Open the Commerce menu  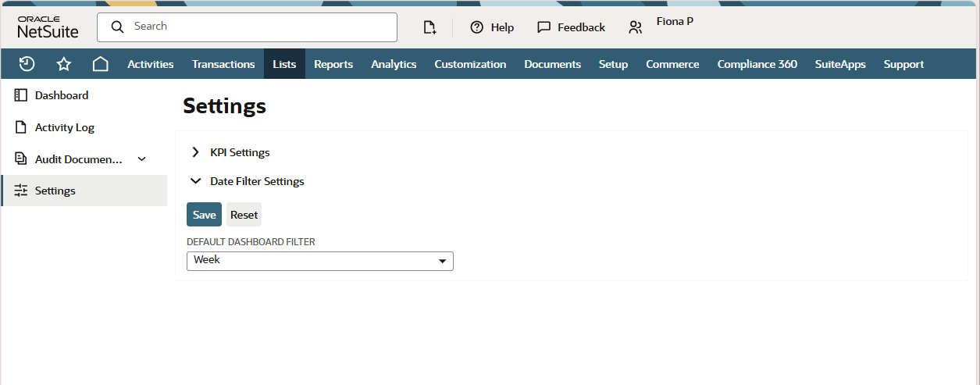[672, 64]
